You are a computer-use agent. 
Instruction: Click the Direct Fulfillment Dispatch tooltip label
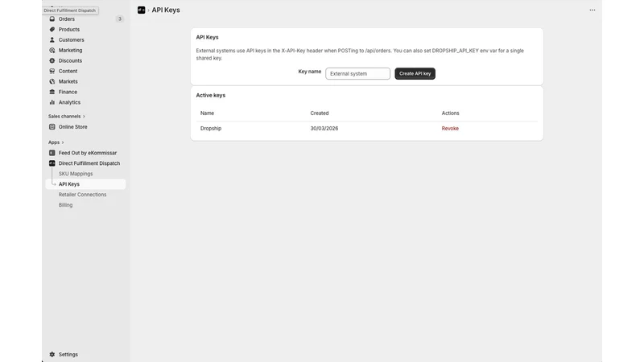[x=70, y=10]
